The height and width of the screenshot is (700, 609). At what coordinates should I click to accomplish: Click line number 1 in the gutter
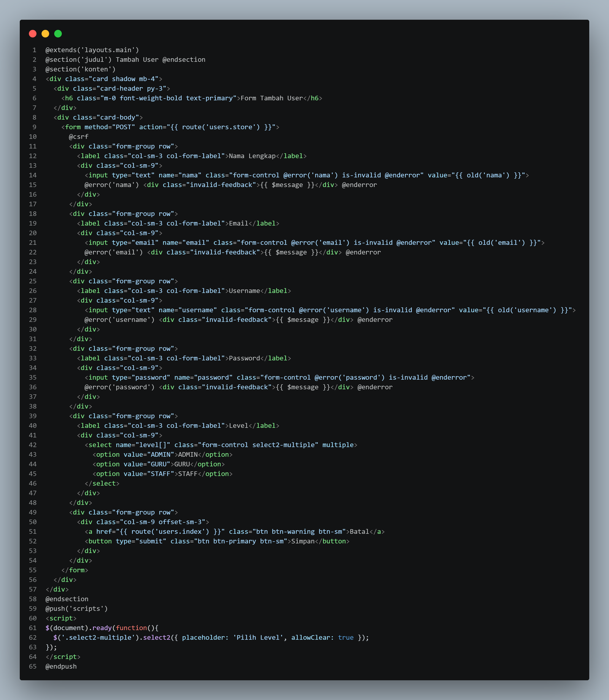tap(34, 50)
